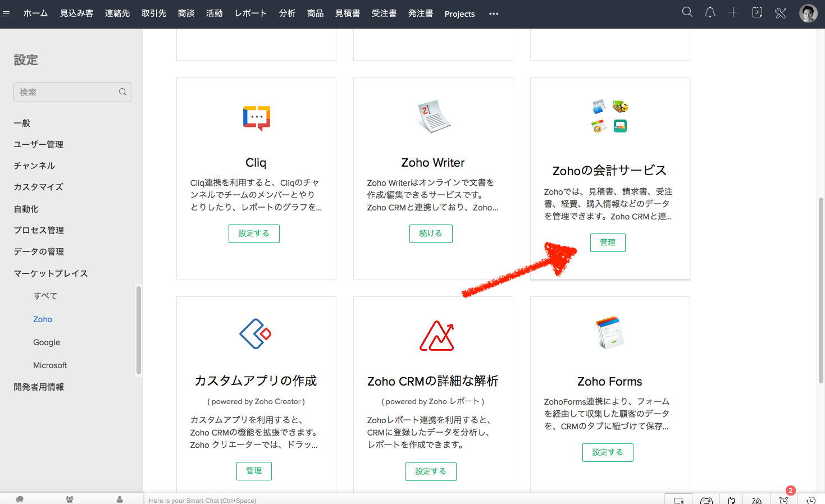Click the Zoho Reports analytics logo
Screen dimensions: 825x504
[x=437, y=336]
